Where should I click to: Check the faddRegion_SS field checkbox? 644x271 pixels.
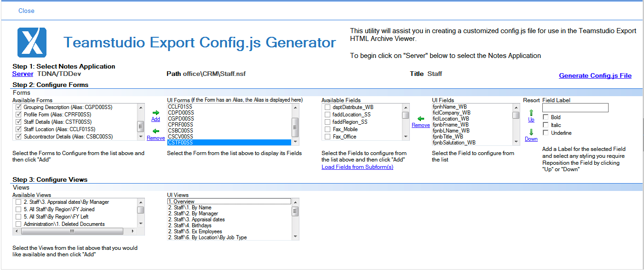[x=328, y=122]
